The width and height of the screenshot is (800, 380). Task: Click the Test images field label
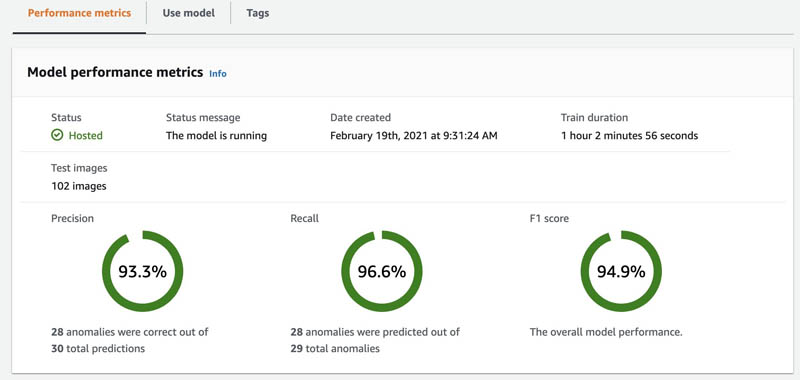click(79, 168)
